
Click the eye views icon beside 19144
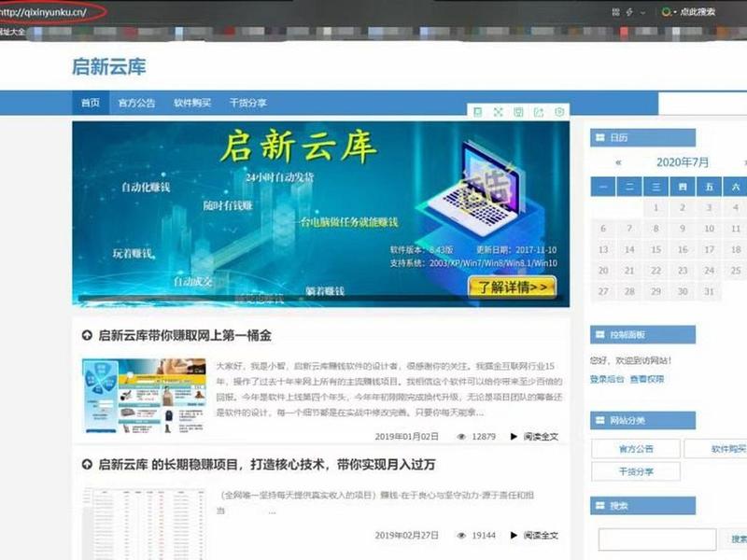461,535
